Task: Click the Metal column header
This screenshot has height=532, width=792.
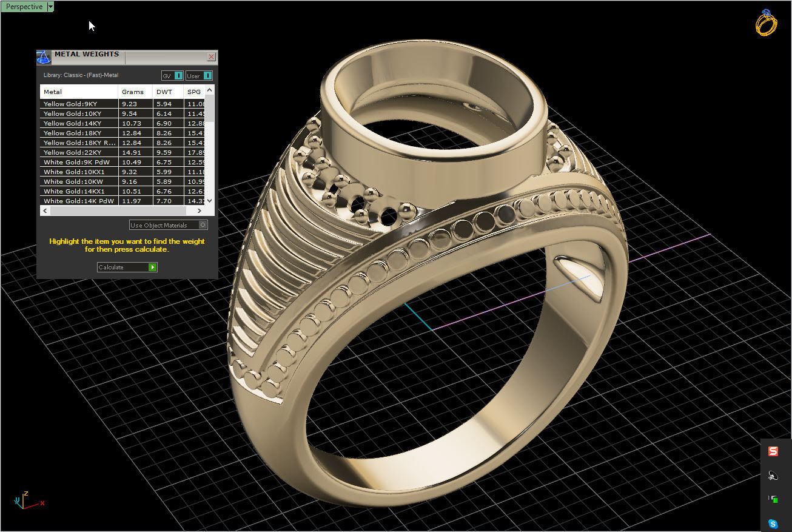Action: pyautogui.click(x=79, y=92)
